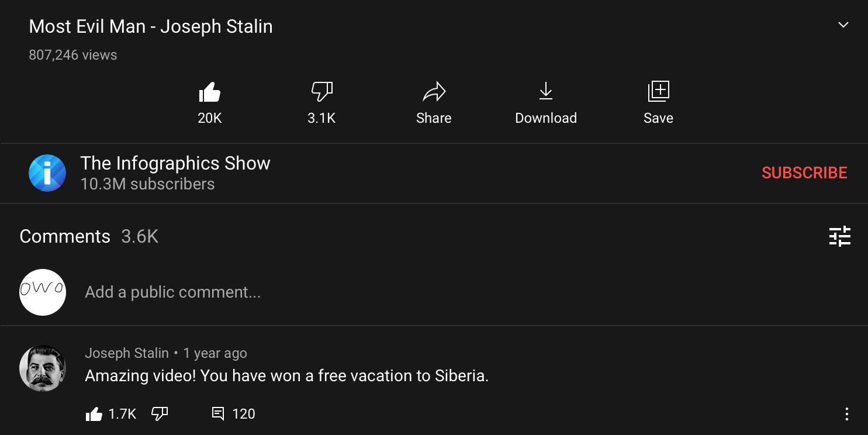The width and height of the screenshot is (868, 435).
Task: Download the video
Action: [x=545, y=92]
